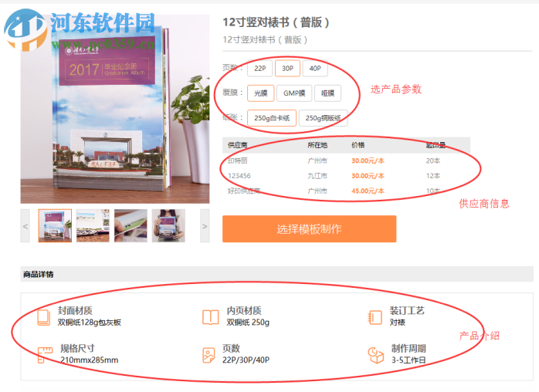Click the large album product image
The height and width of the screenshot is (392, 539).
[x=115, y=110]
